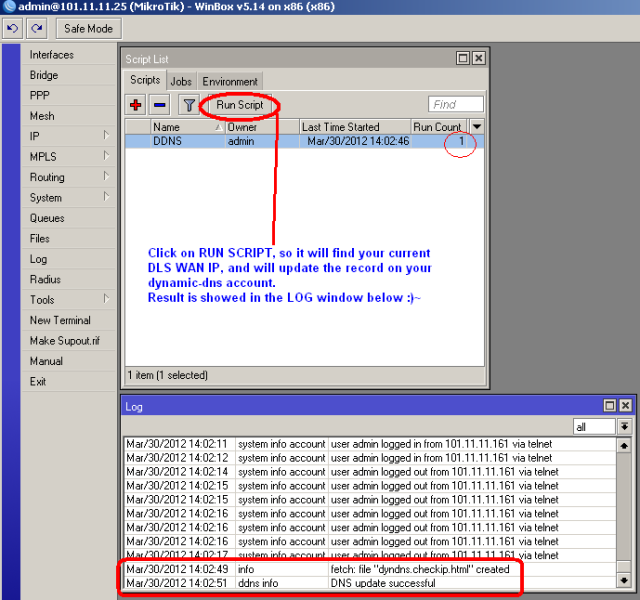Close the Script List window

pos(478,59)
